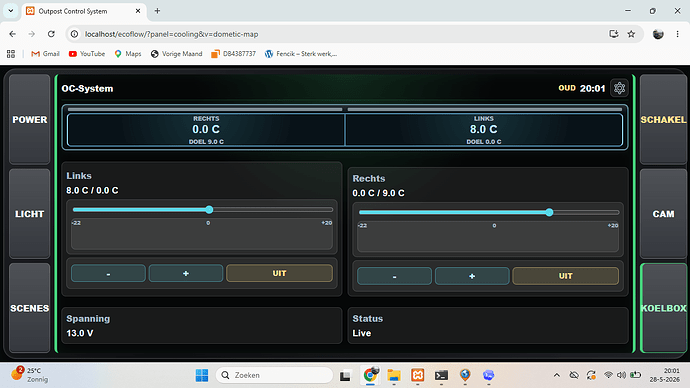The width and height of the screenshot is (690, 388).
Task: Click the Spanning 13.0 V value
Action: 80,333
